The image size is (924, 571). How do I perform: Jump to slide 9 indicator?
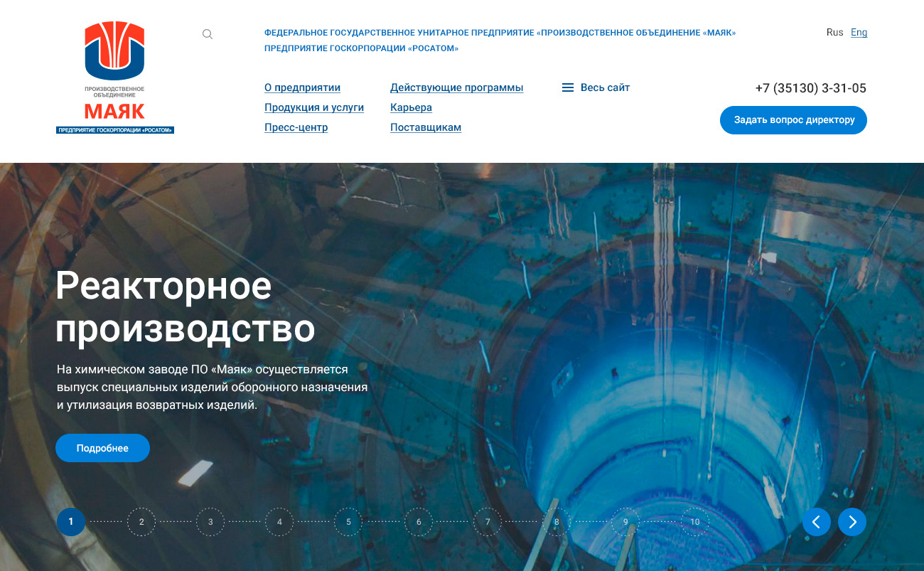[625, 522]
